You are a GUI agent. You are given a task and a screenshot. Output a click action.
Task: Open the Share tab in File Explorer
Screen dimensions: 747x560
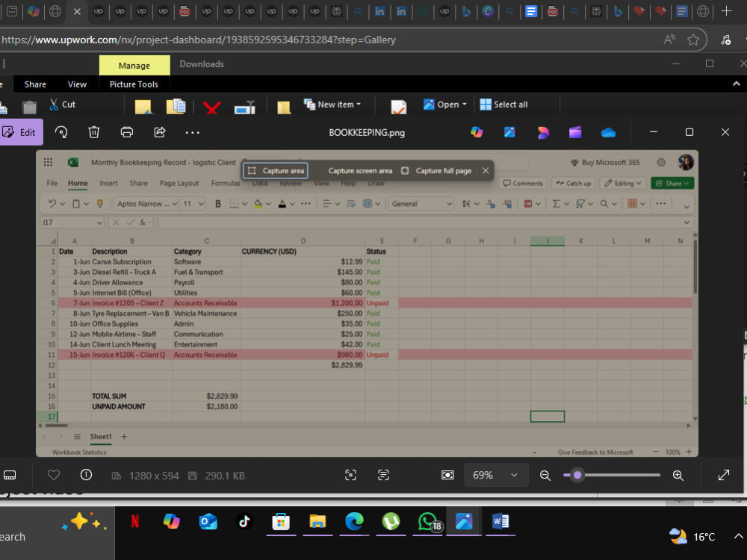click(x=35, y=84)
